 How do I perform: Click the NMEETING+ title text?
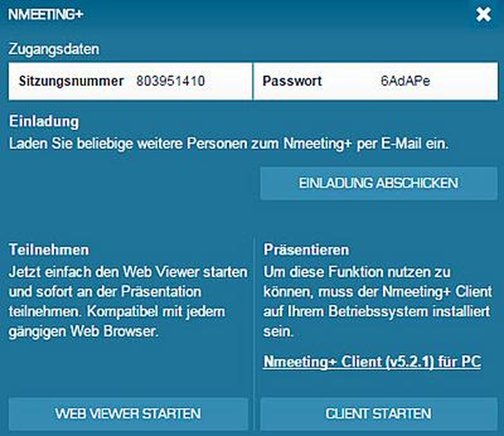(46, 14)
